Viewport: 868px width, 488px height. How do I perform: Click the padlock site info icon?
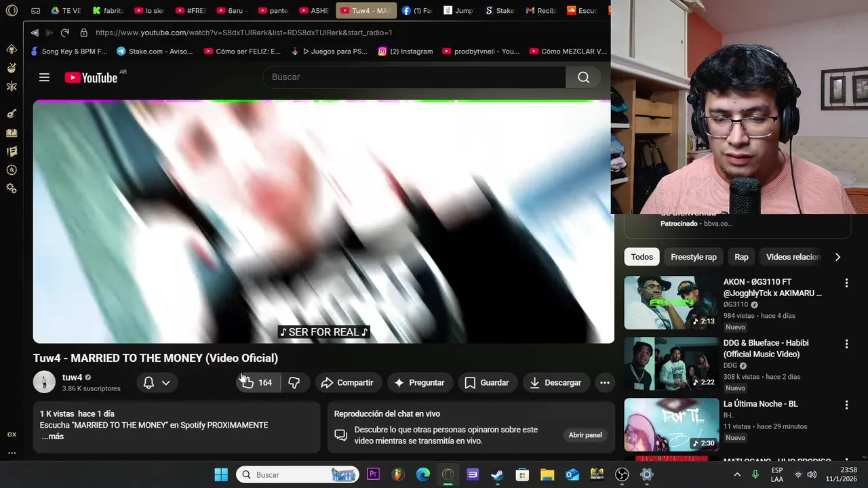point(83,33)
